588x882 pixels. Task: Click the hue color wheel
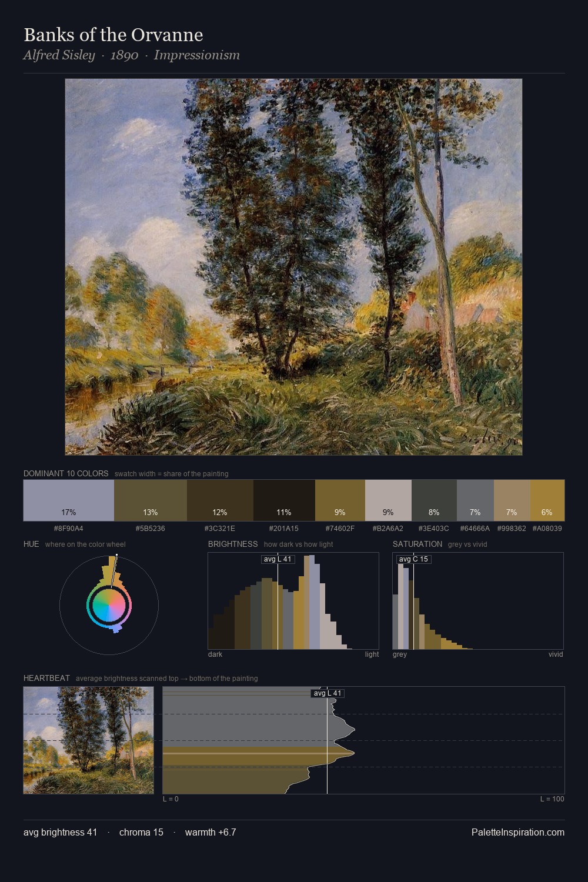(109, 605)
